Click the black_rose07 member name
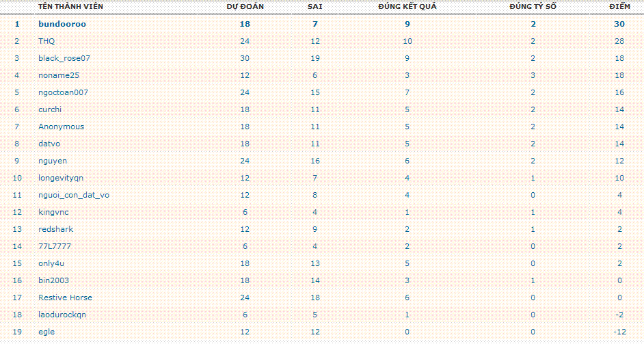Screen dimensions: 644x344 64,58
